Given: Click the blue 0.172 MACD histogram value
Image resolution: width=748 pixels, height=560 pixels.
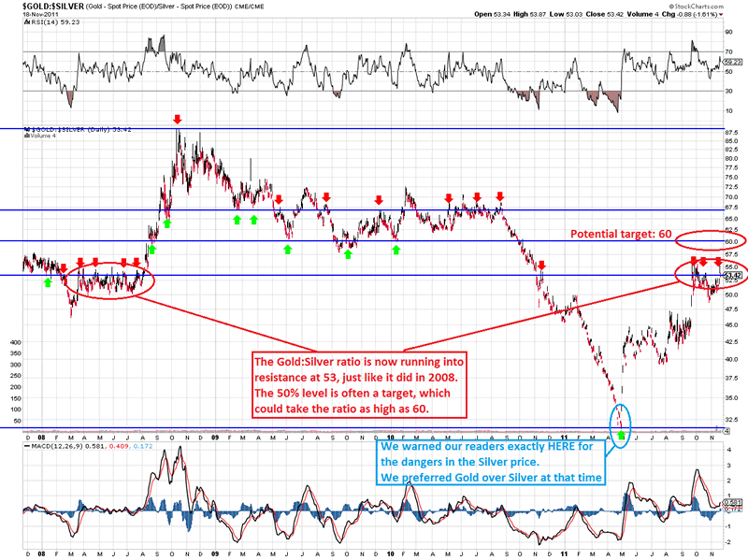Looking at the screenshot, I should 143,446.
